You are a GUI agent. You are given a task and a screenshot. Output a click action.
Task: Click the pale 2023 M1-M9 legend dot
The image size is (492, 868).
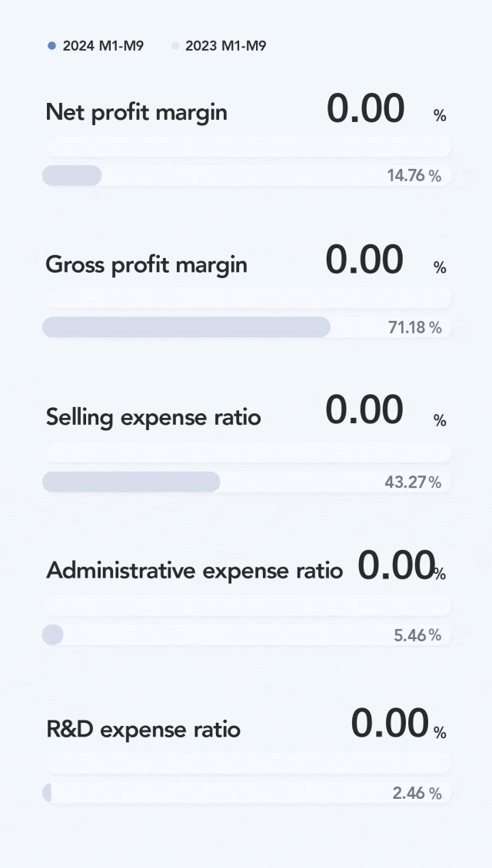[x=175, y=46]
